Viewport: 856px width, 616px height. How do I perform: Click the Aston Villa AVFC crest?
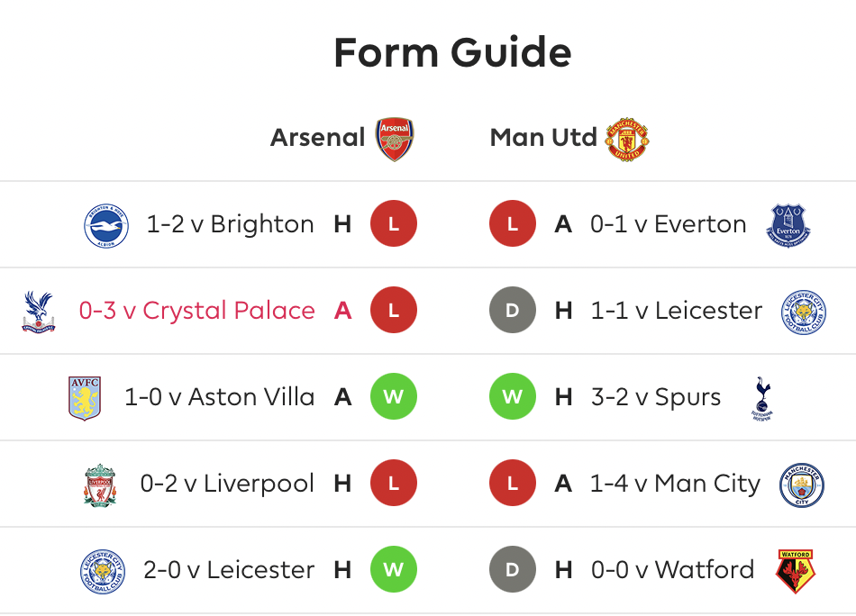(85, 398)
